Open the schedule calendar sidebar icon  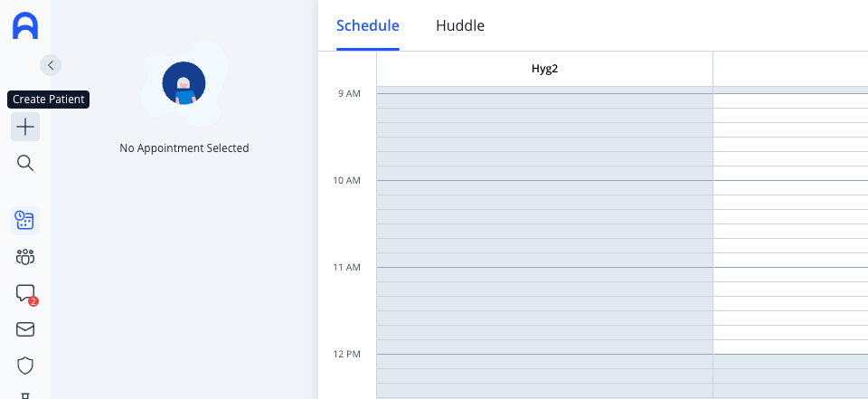click(25, 221)
